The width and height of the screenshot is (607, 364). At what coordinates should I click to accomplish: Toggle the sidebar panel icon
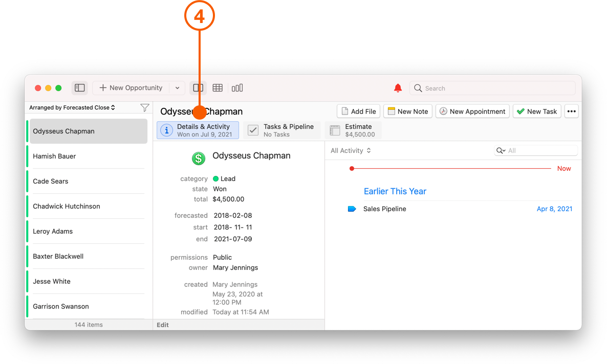point(80,88)
